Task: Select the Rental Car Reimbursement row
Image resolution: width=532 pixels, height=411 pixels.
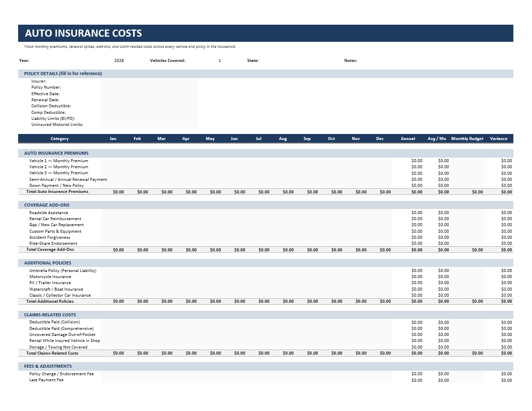Action: 265,219
